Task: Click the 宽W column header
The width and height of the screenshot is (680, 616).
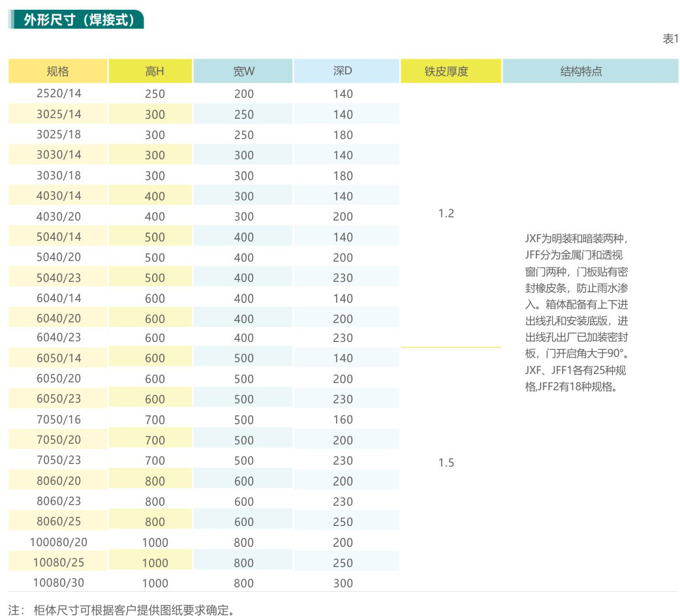Action: (x=243, y=71)
